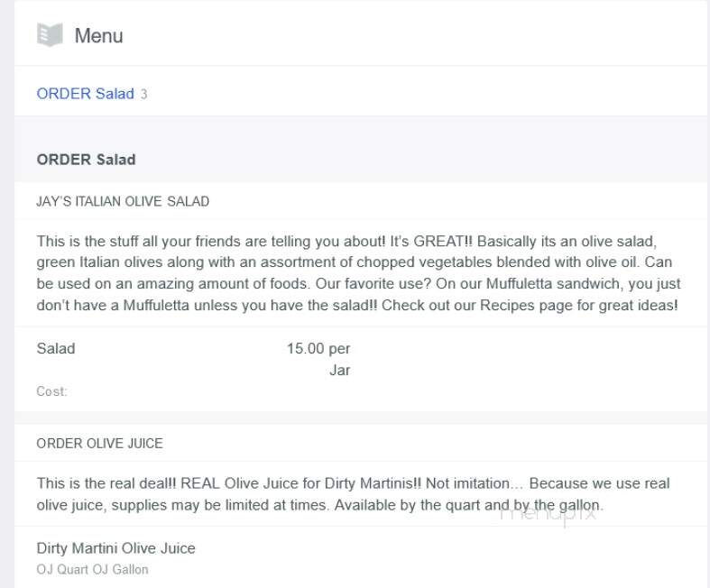Select the ORDER Salad section header
This screenshot has height=588, width=710.
coord(86,160)
